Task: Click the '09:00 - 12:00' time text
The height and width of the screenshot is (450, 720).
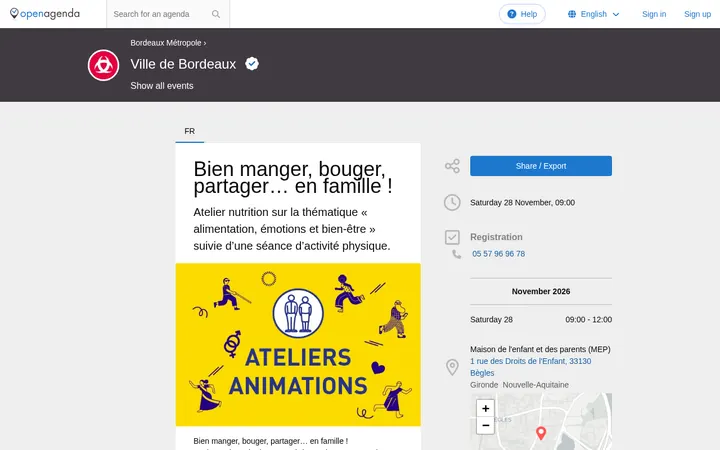Action: point(588,320)
